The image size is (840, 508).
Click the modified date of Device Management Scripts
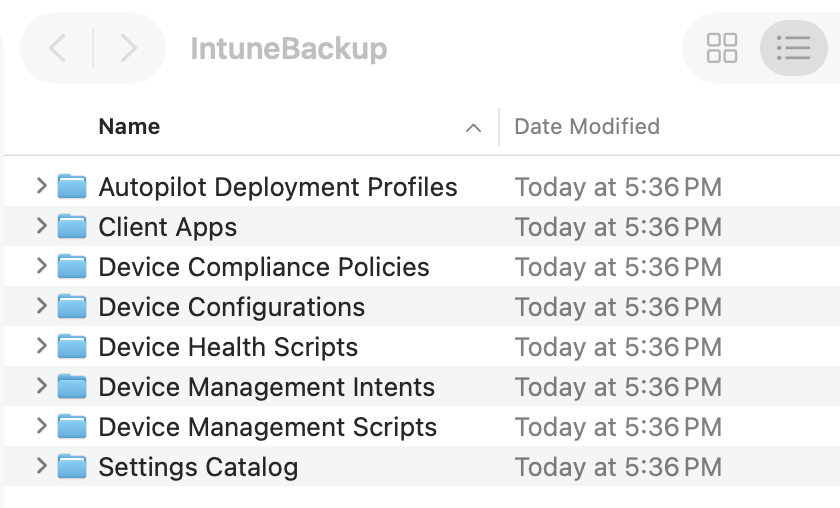point(618,428)
